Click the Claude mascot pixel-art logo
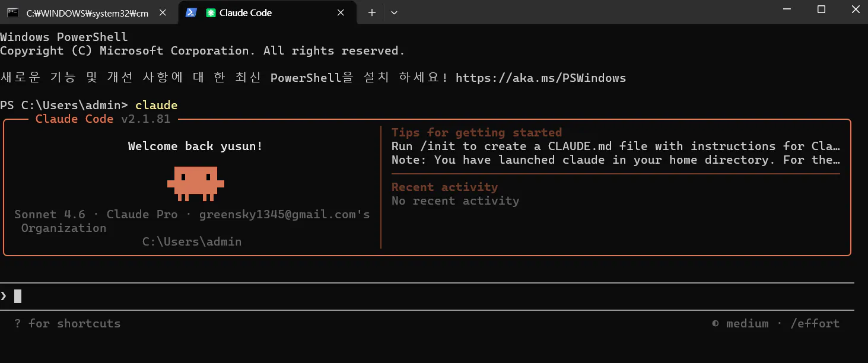Viewport: 868px width, 363px height. pos(196,183)
